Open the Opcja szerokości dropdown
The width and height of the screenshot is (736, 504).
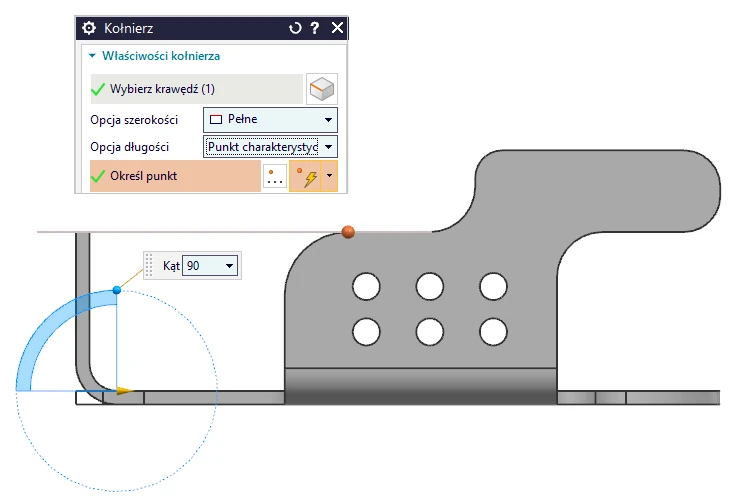click(x=270, y=119)
